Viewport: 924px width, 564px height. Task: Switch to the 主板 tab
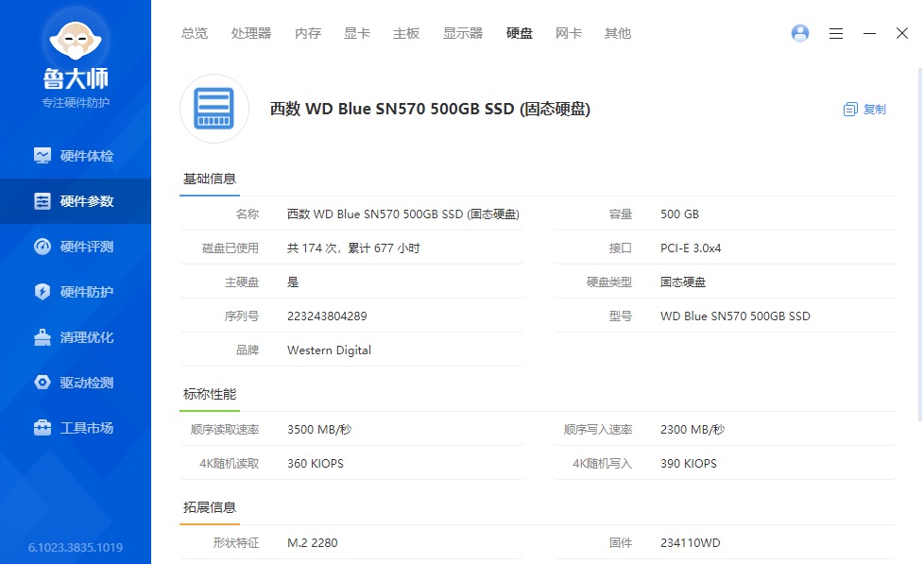[406, 34]
